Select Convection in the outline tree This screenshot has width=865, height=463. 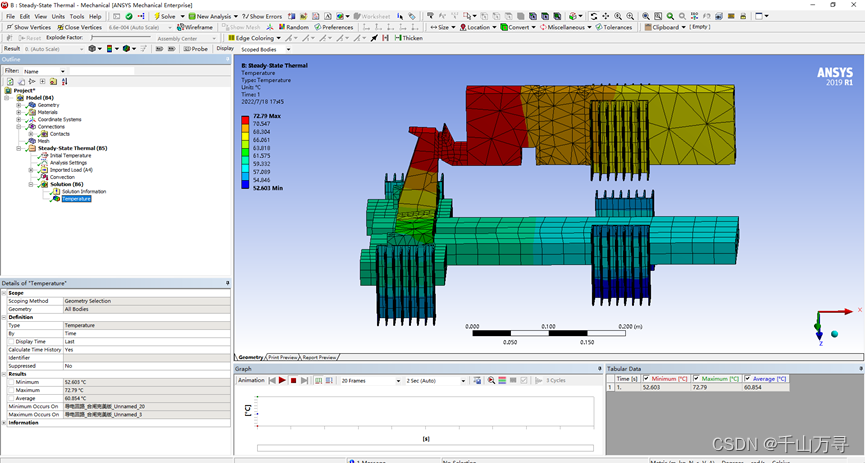(x=62, y=177)
